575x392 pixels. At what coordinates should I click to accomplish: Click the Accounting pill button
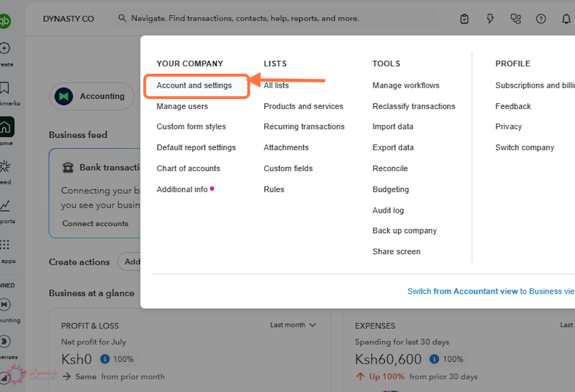(92, 96)
